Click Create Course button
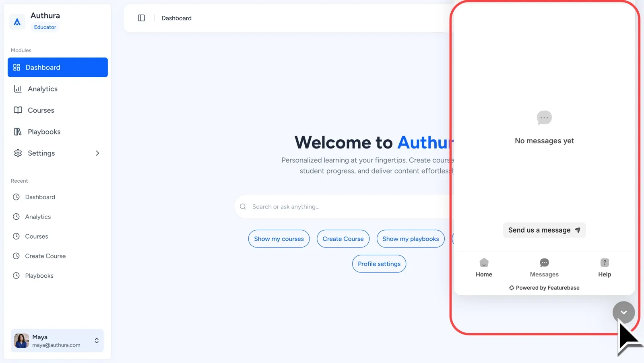The image size is (644, 363). (343, 239)
